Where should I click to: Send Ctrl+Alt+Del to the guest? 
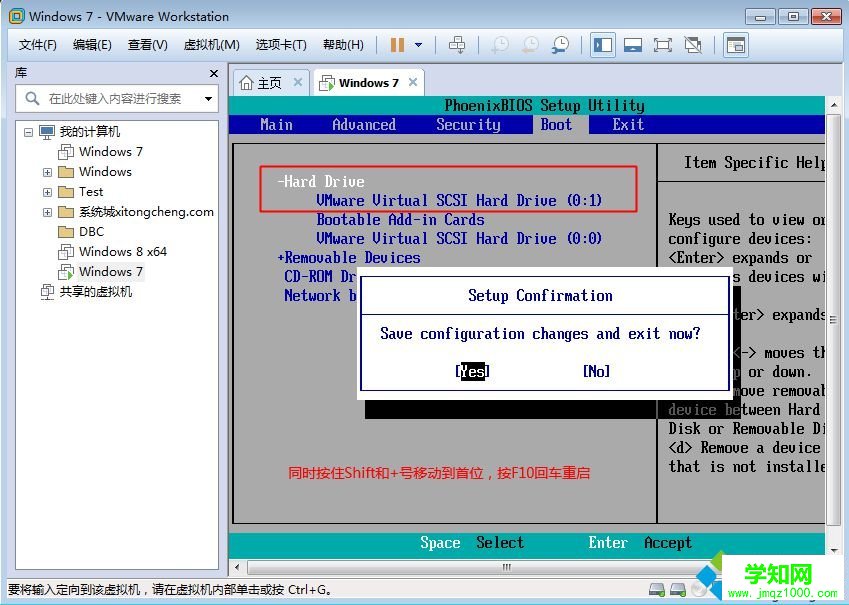pyautogui.click(x=455, y=44)
